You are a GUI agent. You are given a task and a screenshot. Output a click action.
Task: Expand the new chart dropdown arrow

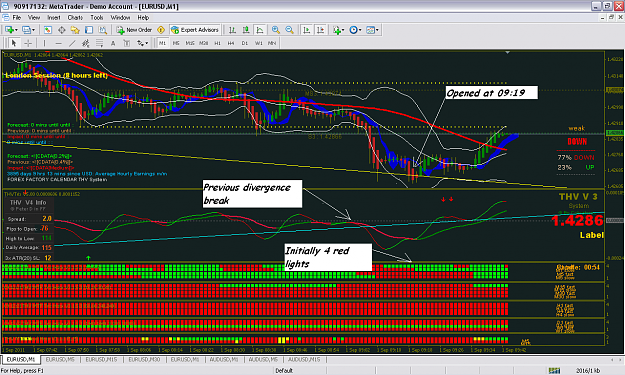tap(16, 30)
